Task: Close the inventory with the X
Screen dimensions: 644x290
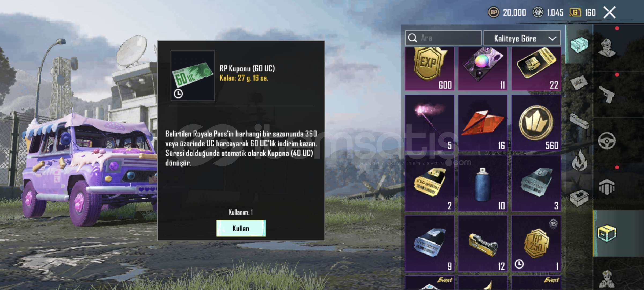Action: tap(609, 12)
